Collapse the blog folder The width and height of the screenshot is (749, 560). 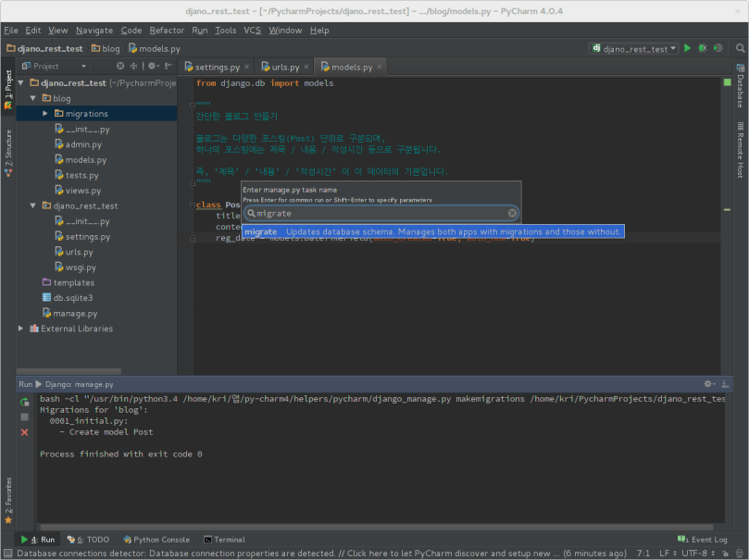tap(33, 98)
